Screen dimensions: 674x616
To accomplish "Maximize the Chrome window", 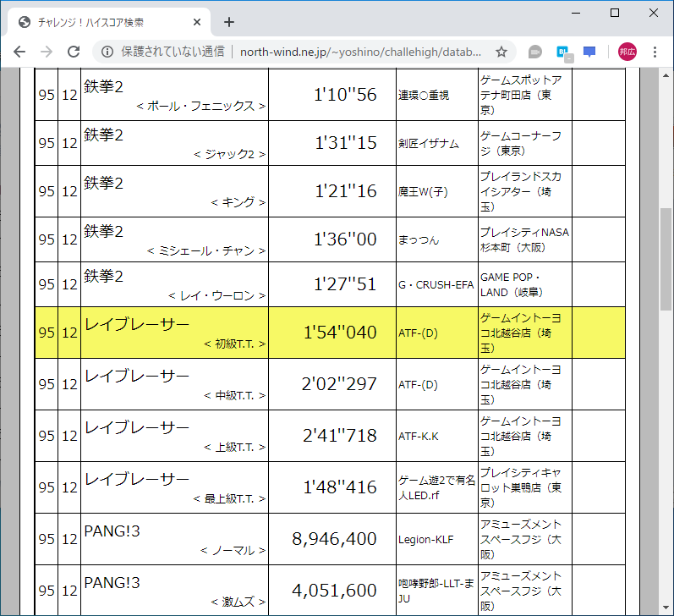I will tap(615, 13).
